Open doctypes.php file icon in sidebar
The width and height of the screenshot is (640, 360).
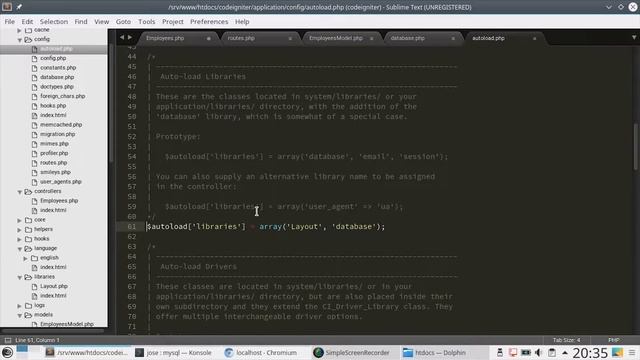point(34,87)
